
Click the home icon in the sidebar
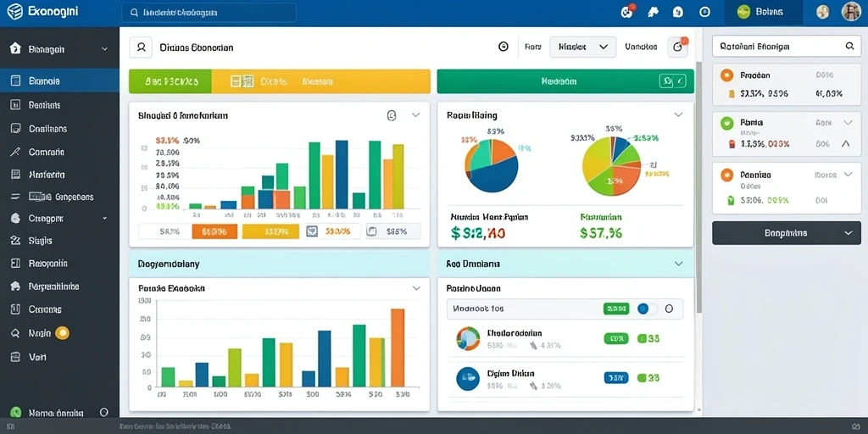pyautogui.click(x=15, y=48)
